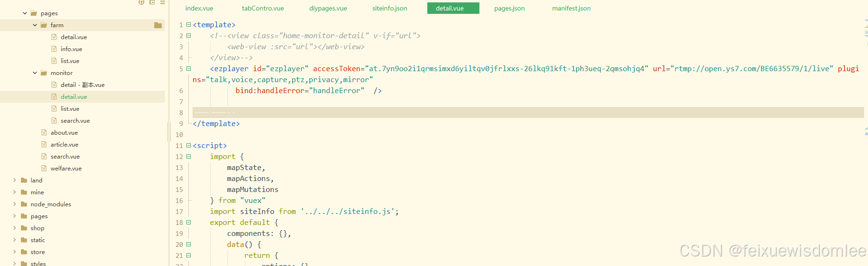Select the active detail.vue editor tab
Image resolution: width=868 pixels, height=266 pixels.
tap(453, 8)
